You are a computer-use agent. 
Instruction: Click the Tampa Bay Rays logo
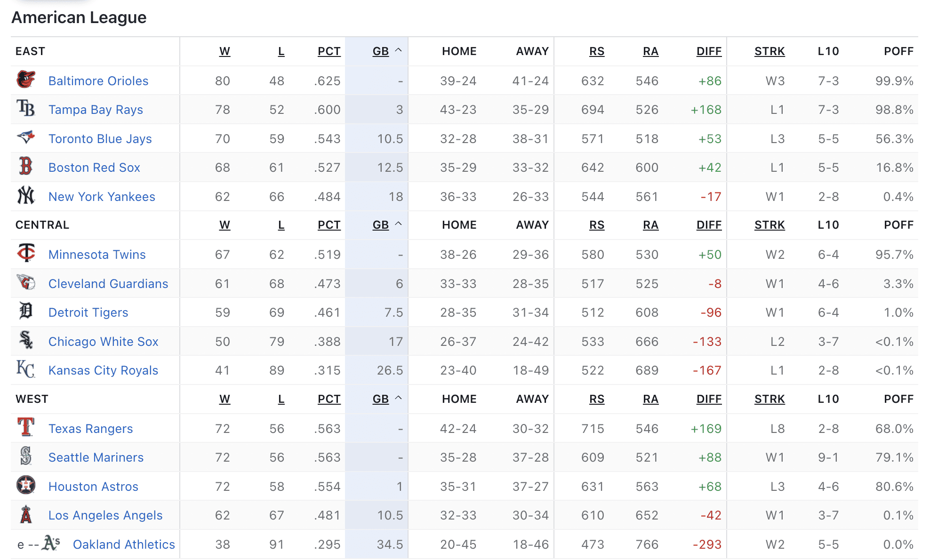(26, 109)
